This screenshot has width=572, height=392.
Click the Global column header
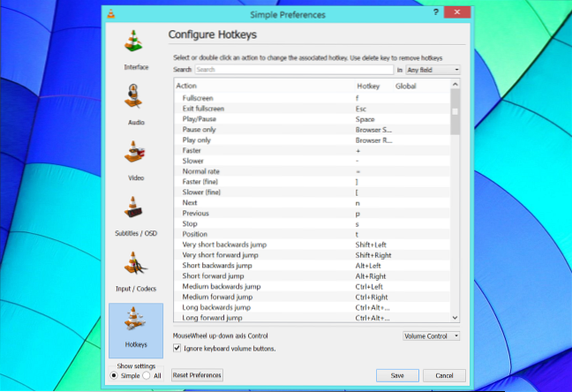(x=406, y=86)
